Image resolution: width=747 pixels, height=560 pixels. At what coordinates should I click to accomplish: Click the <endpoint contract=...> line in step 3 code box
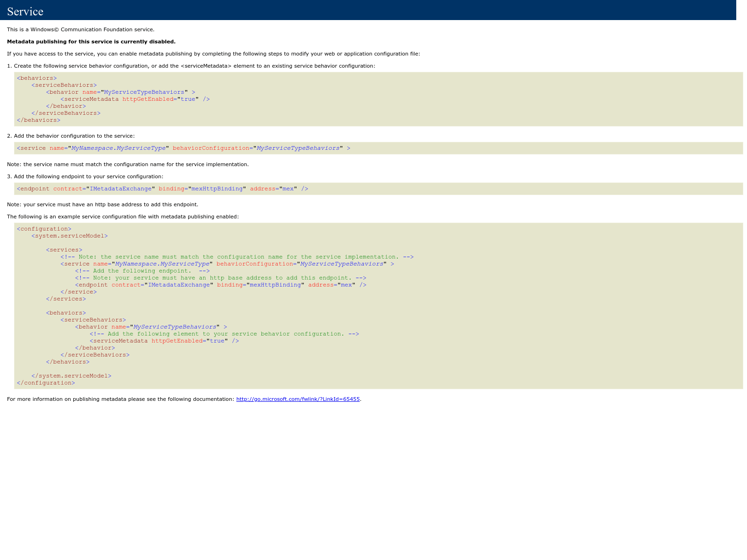coord(162,189)
